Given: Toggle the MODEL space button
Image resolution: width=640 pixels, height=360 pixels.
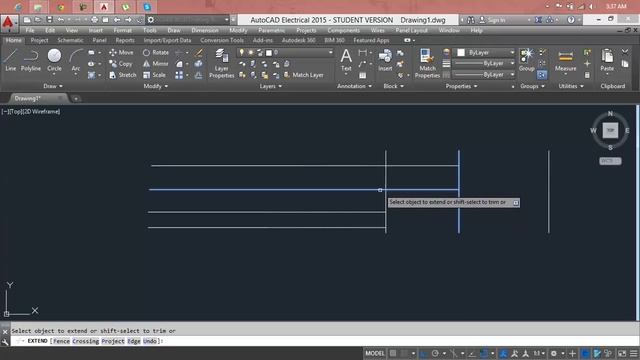Looking at the screenshot, I should click(x=375, y=353).
